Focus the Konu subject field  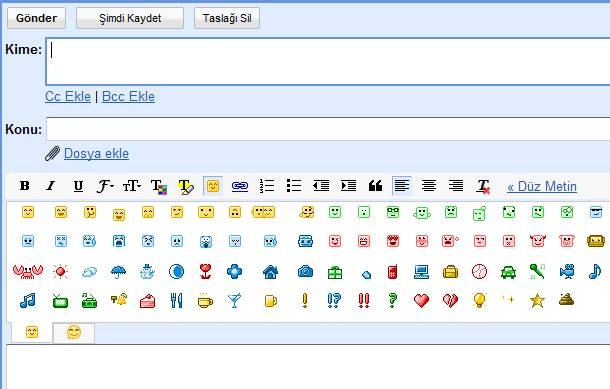click(x=328, y=129)
